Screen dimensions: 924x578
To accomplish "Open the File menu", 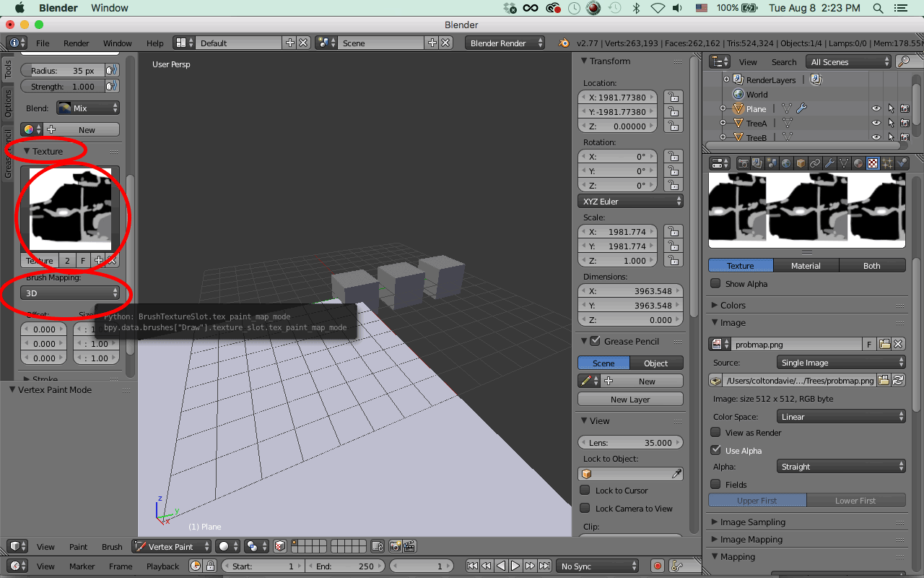I will click(43, 43).
